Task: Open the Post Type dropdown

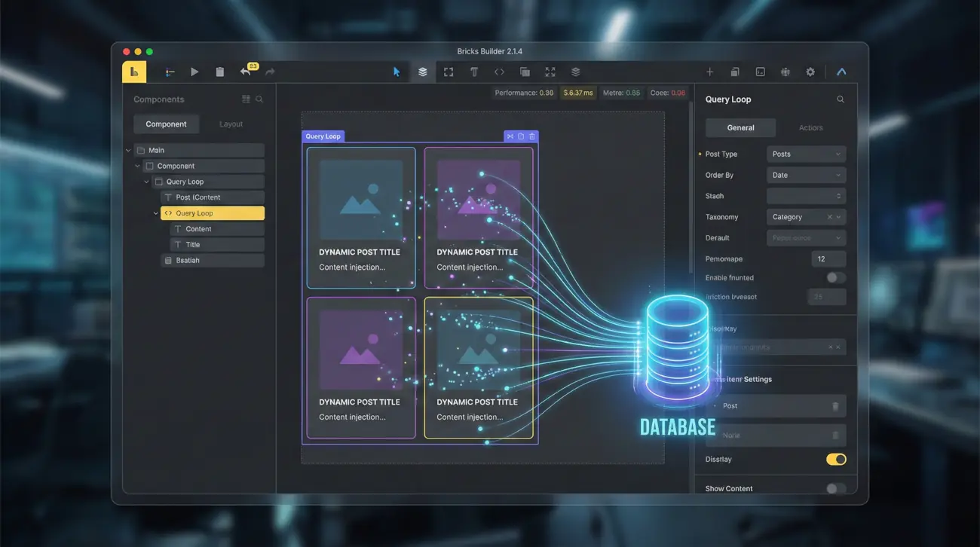Action: (806, 154)
